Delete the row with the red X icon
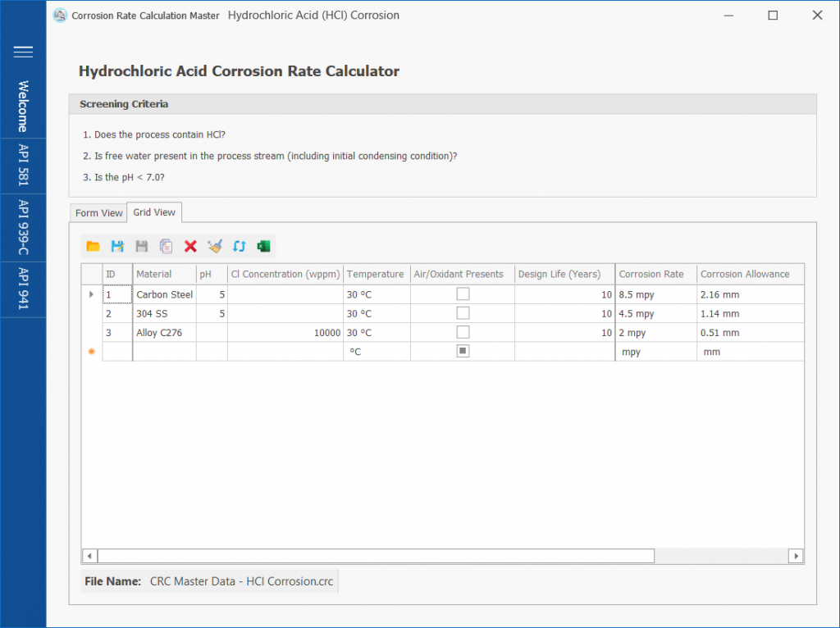 tap(190, 246)
